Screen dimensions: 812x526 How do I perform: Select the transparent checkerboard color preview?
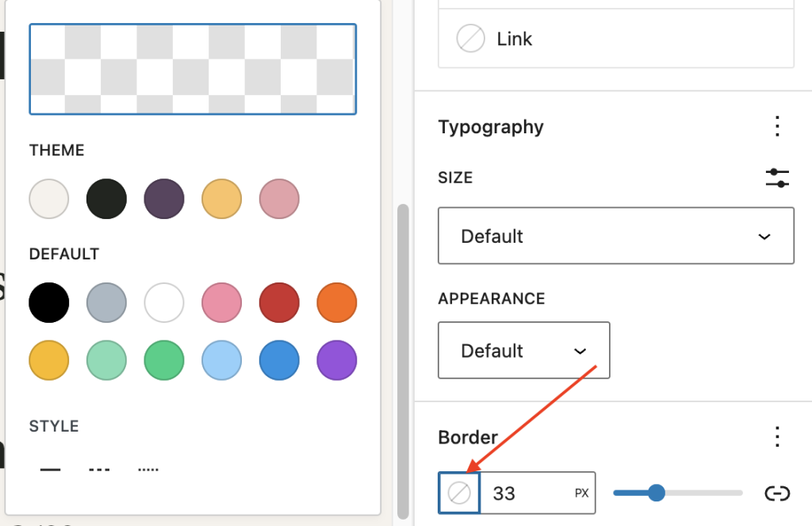[x=193, y=69]
